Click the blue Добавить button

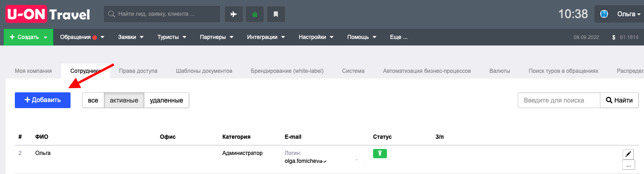pos(43,100)
